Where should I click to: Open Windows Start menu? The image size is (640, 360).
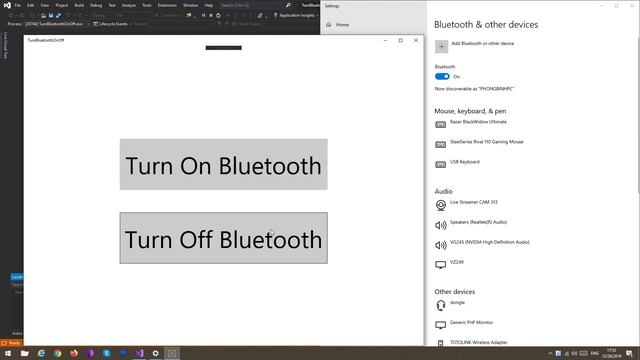click(8, 353)
